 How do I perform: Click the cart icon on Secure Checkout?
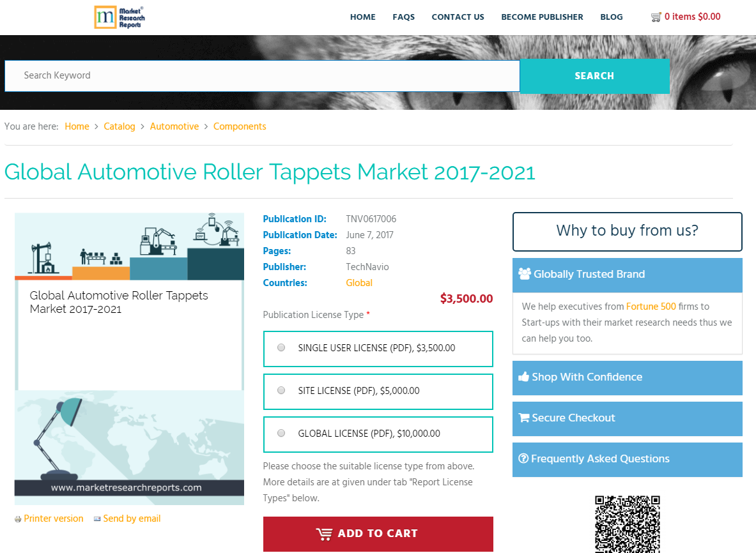pos(524,418)
